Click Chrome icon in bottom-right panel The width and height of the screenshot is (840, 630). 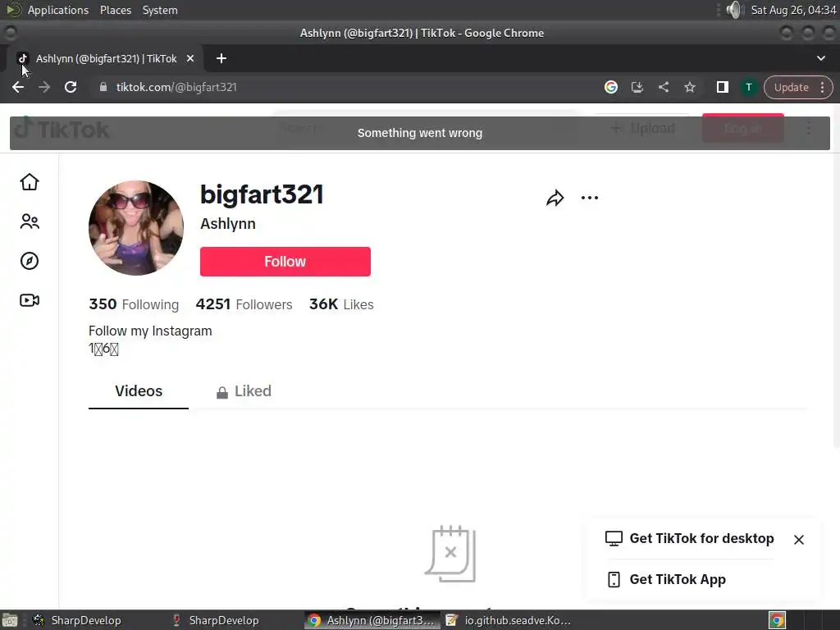tap(778, 620)
